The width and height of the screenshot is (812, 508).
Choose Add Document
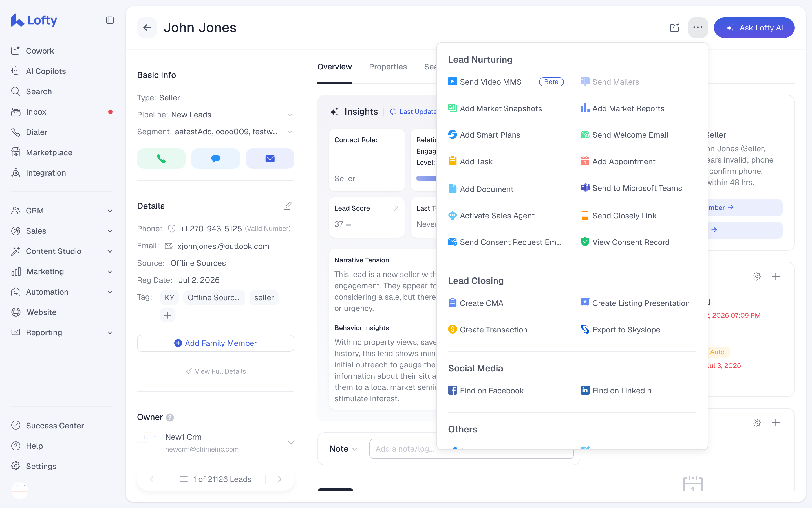pos(481,189)
